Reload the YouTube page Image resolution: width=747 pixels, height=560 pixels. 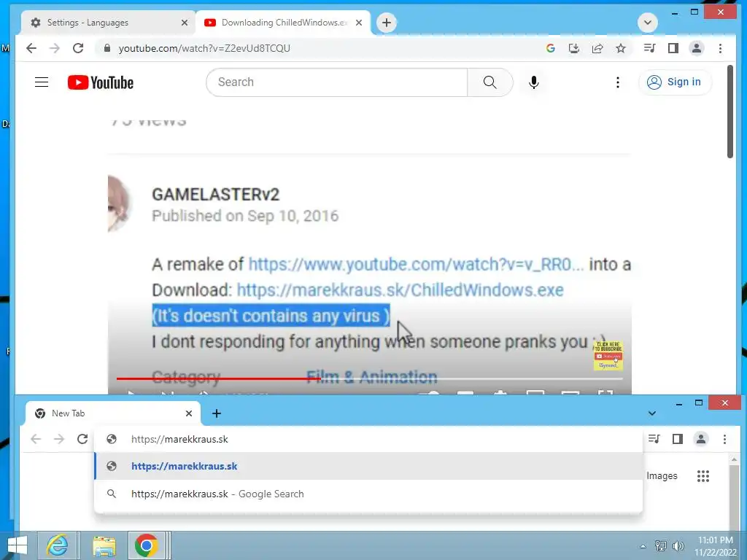click(78, 48)
